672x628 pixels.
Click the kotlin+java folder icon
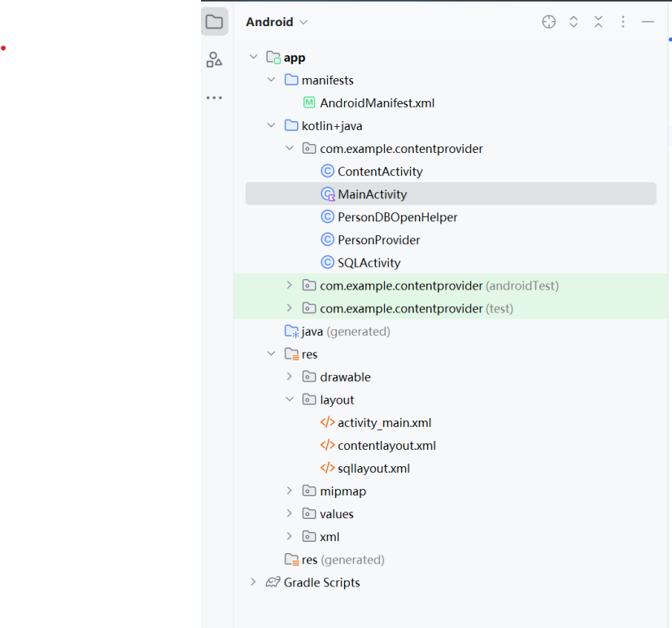pos(291,125)
